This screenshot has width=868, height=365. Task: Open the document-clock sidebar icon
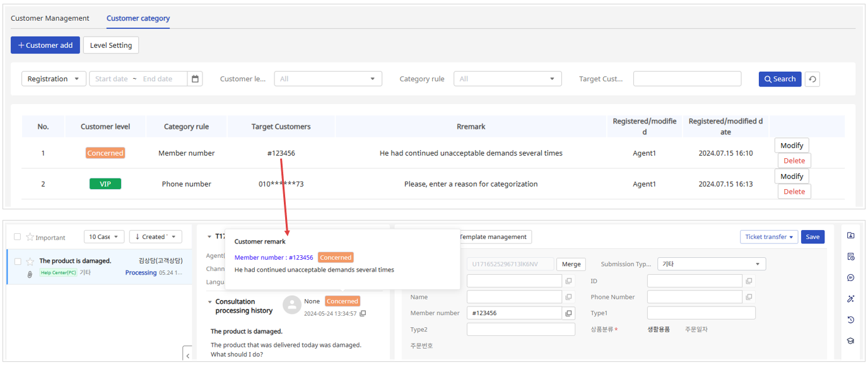[x=850, y=257]
